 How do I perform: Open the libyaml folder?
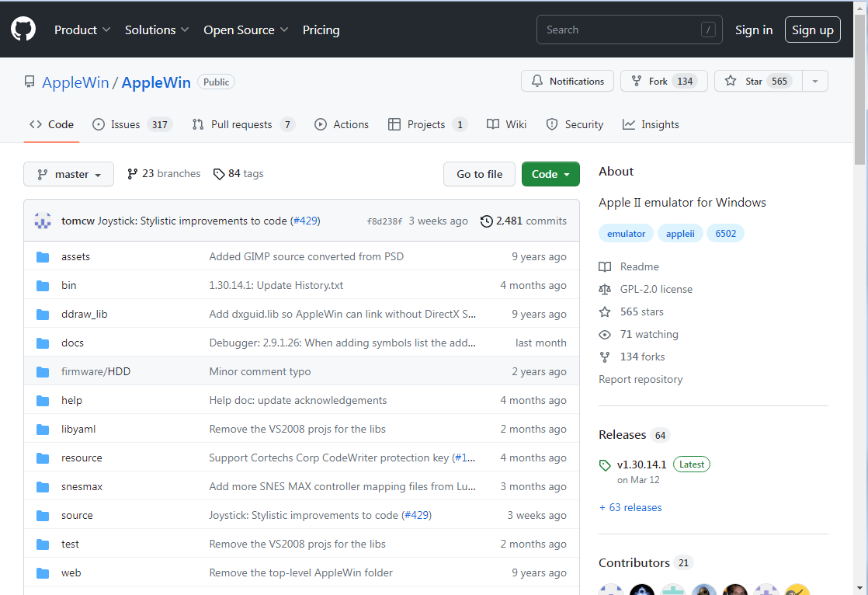[x=78, y=430]
